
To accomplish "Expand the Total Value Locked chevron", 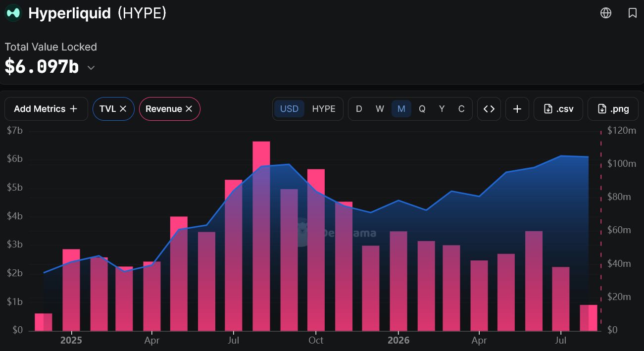I will pos(91,67).
